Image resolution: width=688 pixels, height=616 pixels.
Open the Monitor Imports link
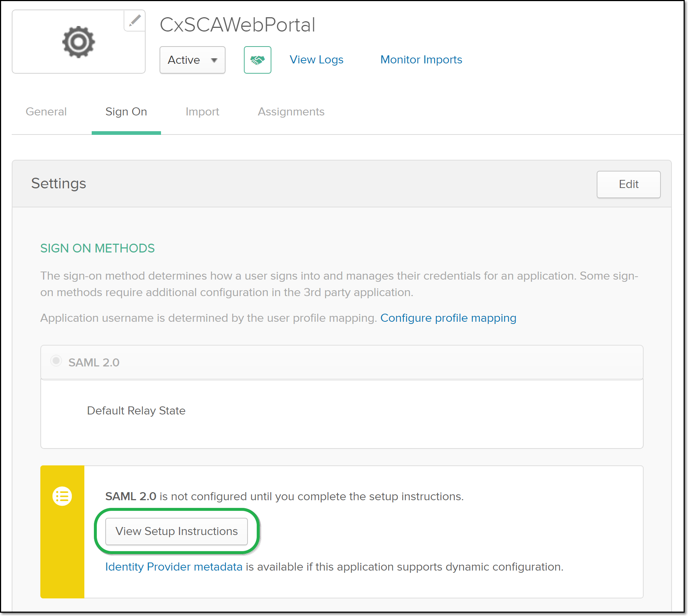click(421, 59)
